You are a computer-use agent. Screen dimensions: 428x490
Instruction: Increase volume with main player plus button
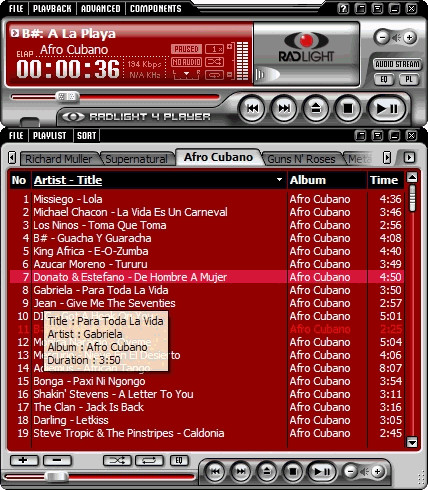410,37
